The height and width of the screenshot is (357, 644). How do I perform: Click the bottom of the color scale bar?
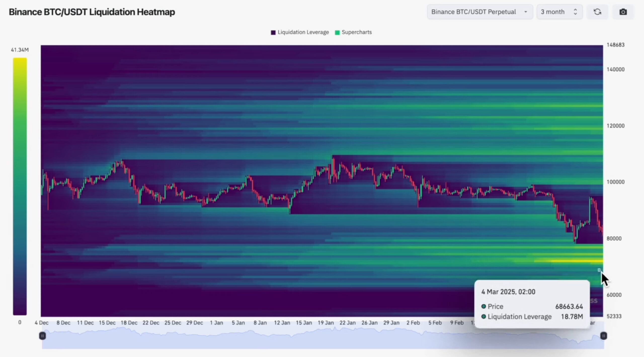click(x=20, y=313)
